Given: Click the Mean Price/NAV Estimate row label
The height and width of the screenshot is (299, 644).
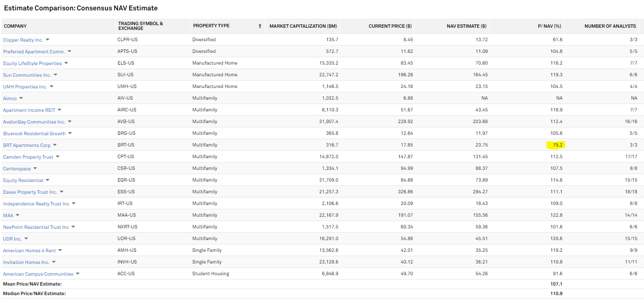Looking at the screenshot, I should click(x=32, y=284).
